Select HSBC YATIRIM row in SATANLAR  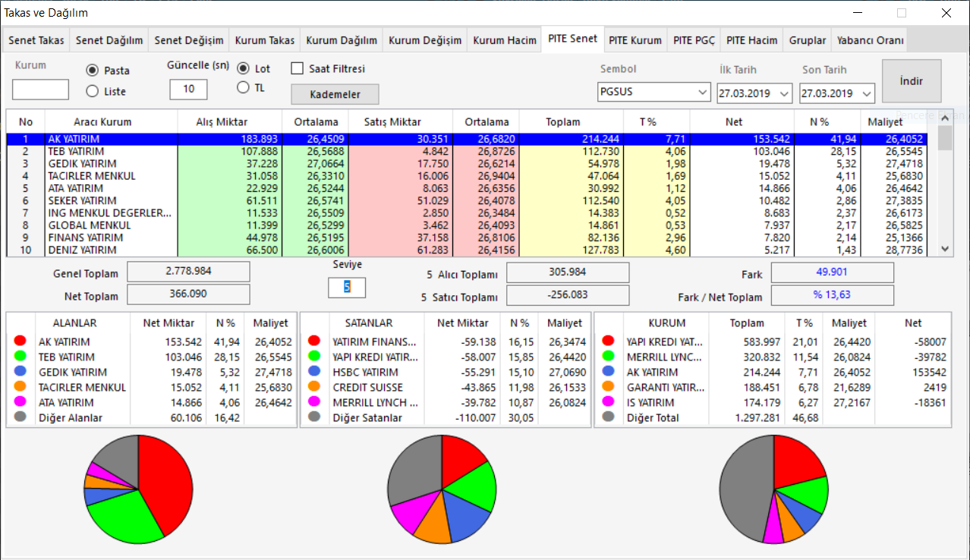click(x=446, y=372)
